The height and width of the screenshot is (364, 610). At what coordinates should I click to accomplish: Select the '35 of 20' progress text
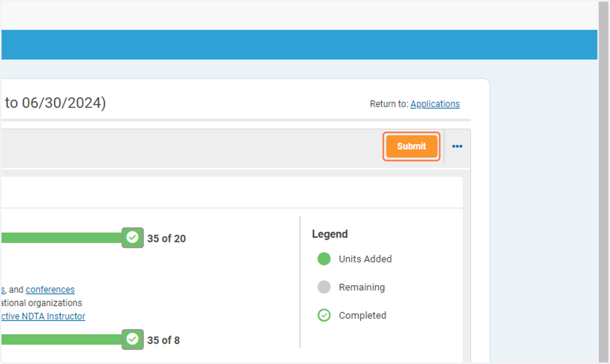point(167,239)
